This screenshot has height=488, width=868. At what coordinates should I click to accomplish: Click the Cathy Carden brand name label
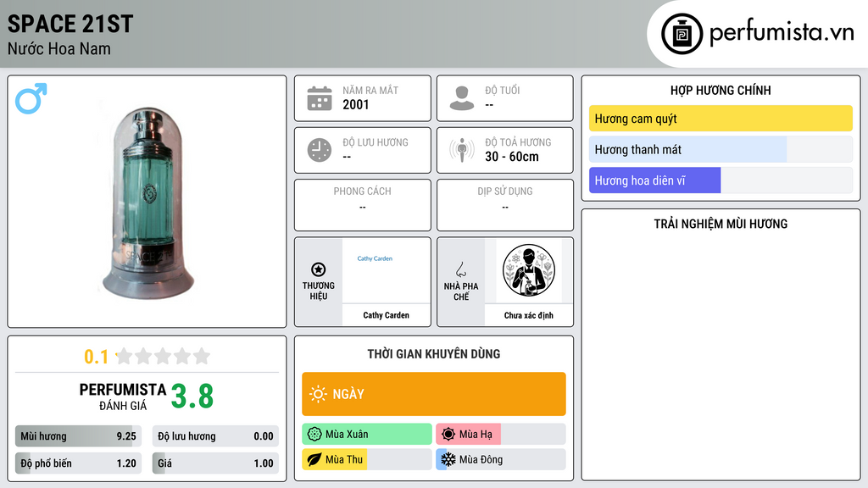[386, 315]
